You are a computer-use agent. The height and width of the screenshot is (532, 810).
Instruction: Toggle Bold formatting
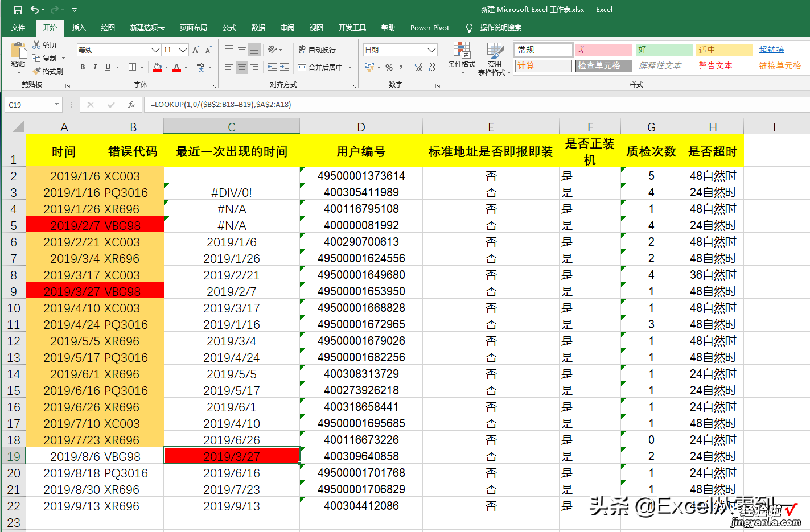pyautogui.click(x=83, y=67)
